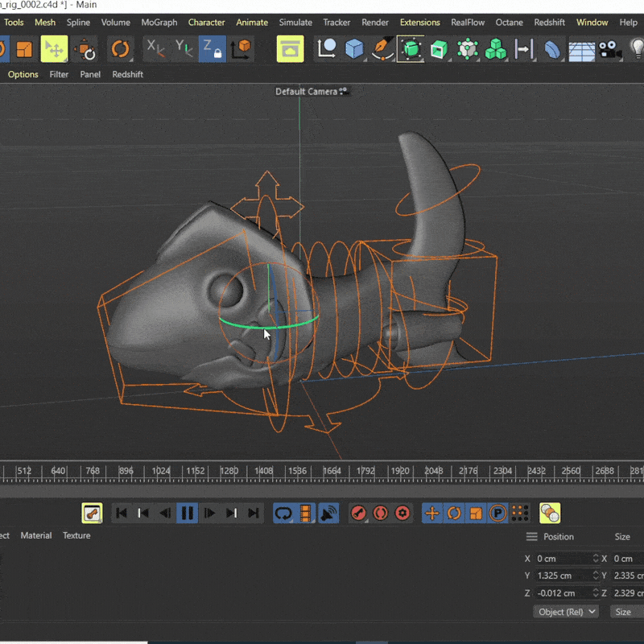Select the Move tool in toolbar

point(54,49)
